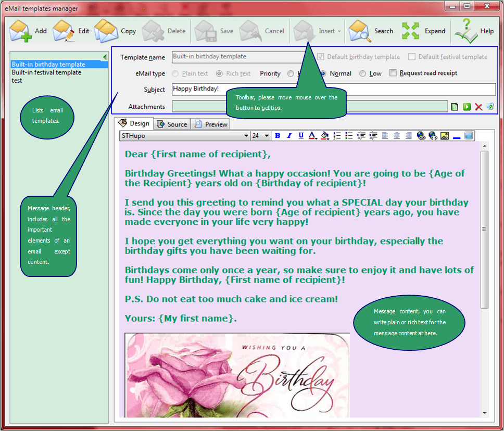Click the Search toolbar button

point(371,31)
